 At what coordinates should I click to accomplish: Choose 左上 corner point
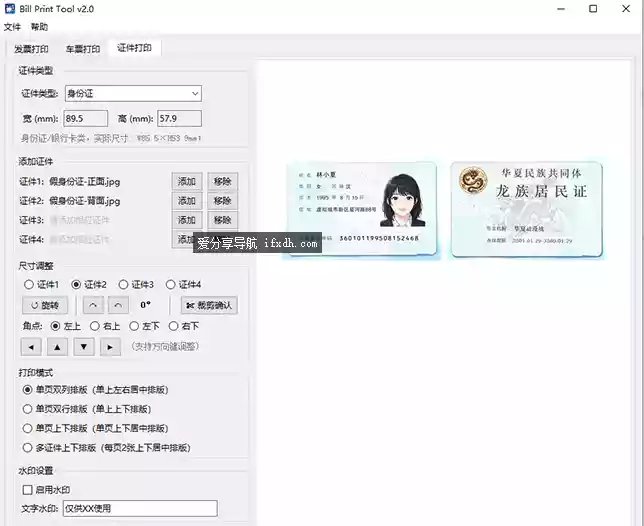click(65, 326)
